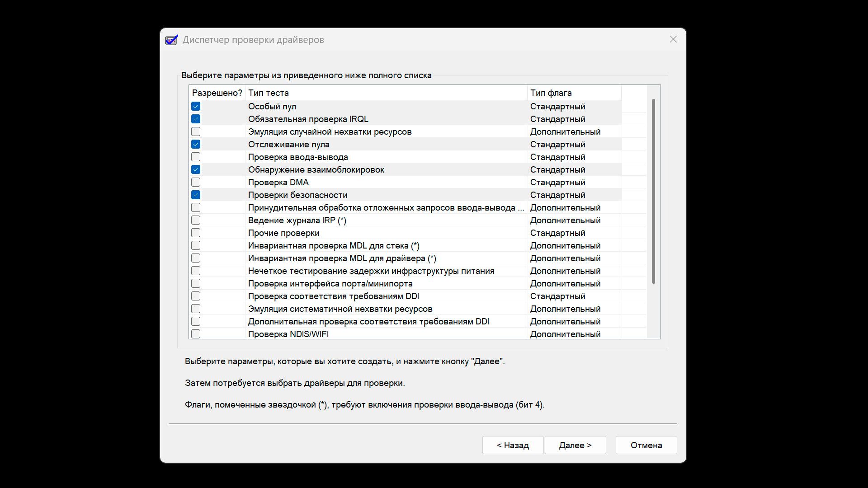Click Стандартный flag in Проверка DMA row
Viewport: 868px width, 488px height.
pos(557,182)
